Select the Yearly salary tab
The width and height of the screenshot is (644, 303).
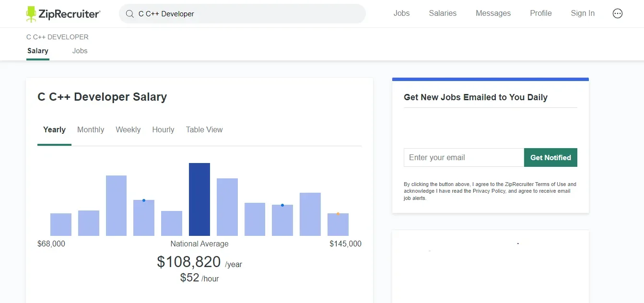(x=54, y=130)
